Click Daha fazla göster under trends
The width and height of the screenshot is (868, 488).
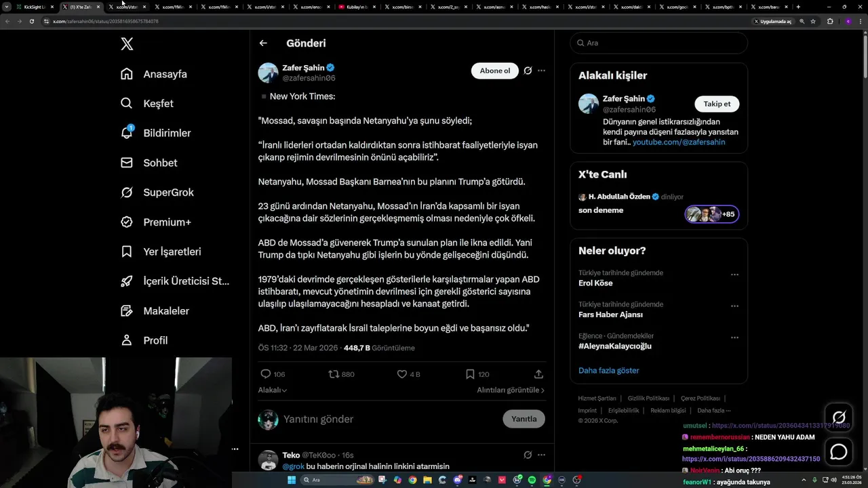coord(608,371)
